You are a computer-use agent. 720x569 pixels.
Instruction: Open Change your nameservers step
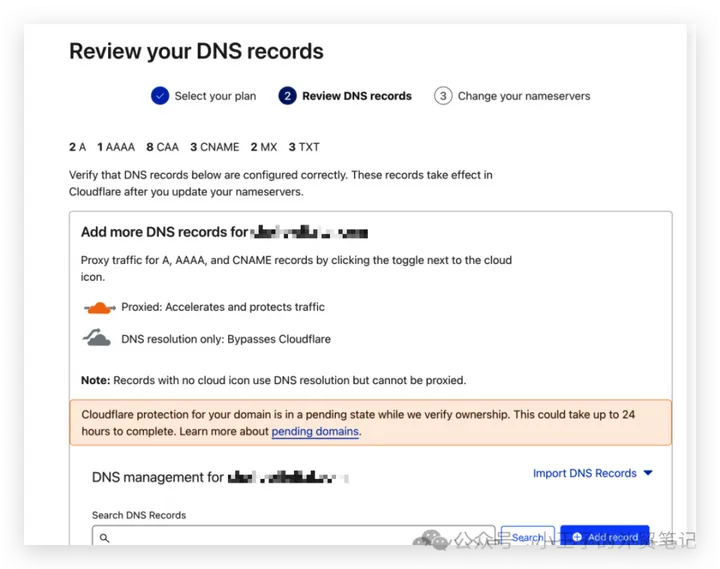click(524, 96)
